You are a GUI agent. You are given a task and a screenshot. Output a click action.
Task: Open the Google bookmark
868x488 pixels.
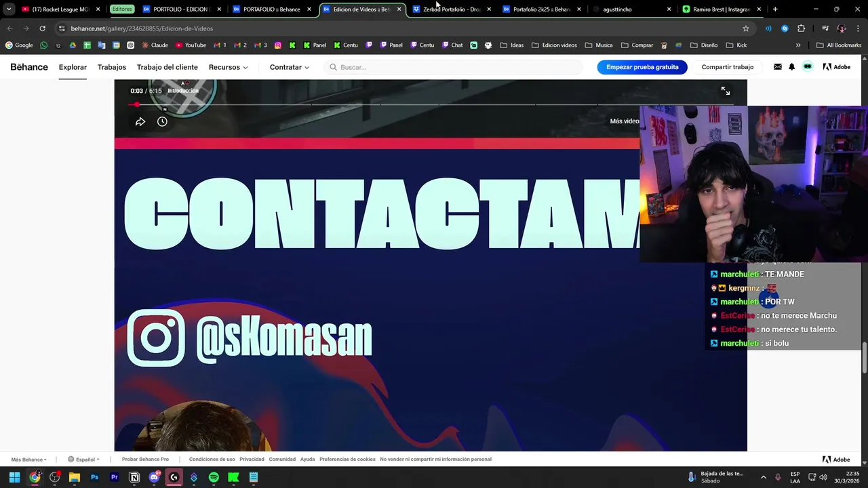[x=19, y=45]
